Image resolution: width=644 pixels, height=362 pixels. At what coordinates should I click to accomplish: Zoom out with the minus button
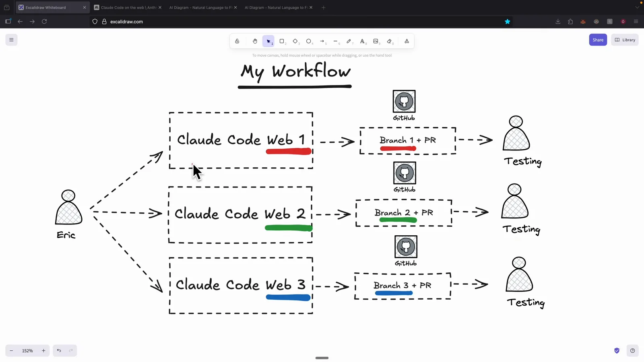click(11, 351)
